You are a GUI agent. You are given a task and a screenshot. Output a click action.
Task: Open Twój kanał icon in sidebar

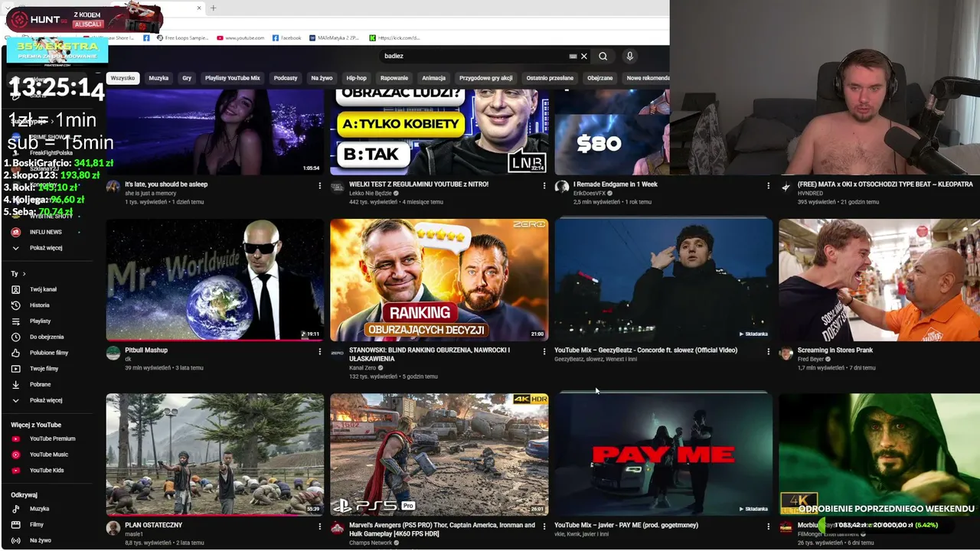pyautogui.click(x=15, y=289)
